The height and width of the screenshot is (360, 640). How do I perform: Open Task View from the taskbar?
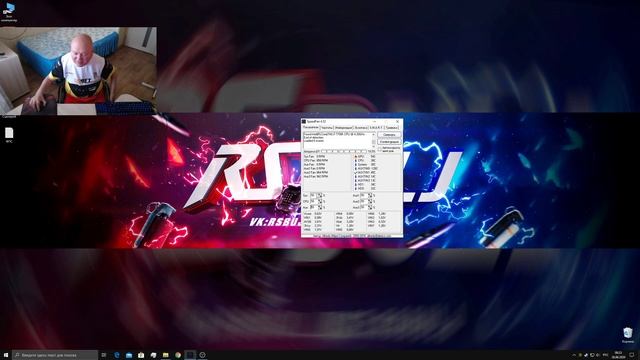(104, 355)
